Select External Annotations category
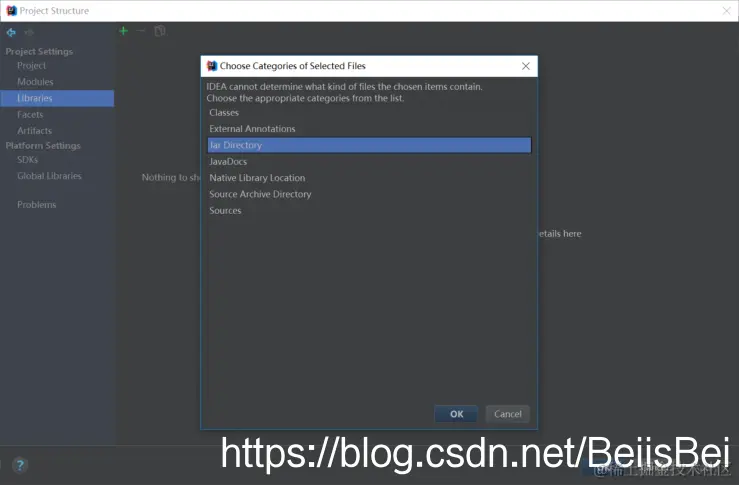Image resolution: width=739 pixels, height=485 pixels. [x=370, y=129]
